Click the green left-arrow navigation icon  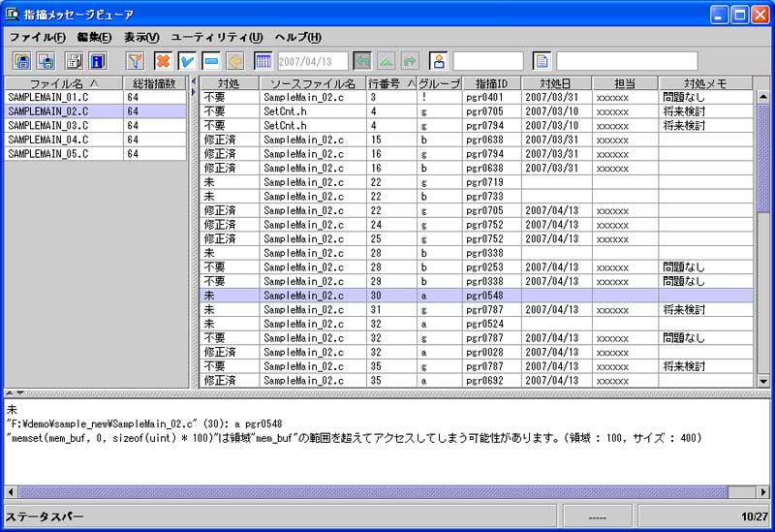(x=362, y=61)
